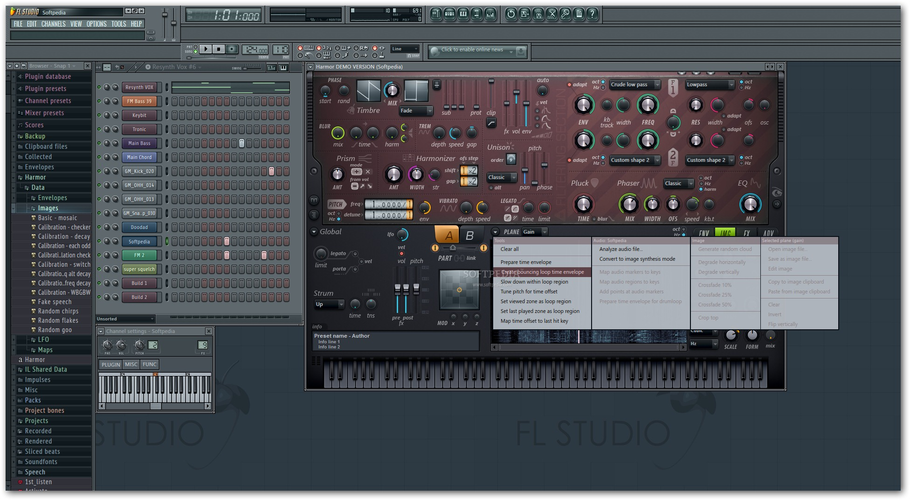Image resolution: width=910 pixels, height=500 pixels.
Task: Click the undo history circular arrow icon
Action: (x=511, y=14)
